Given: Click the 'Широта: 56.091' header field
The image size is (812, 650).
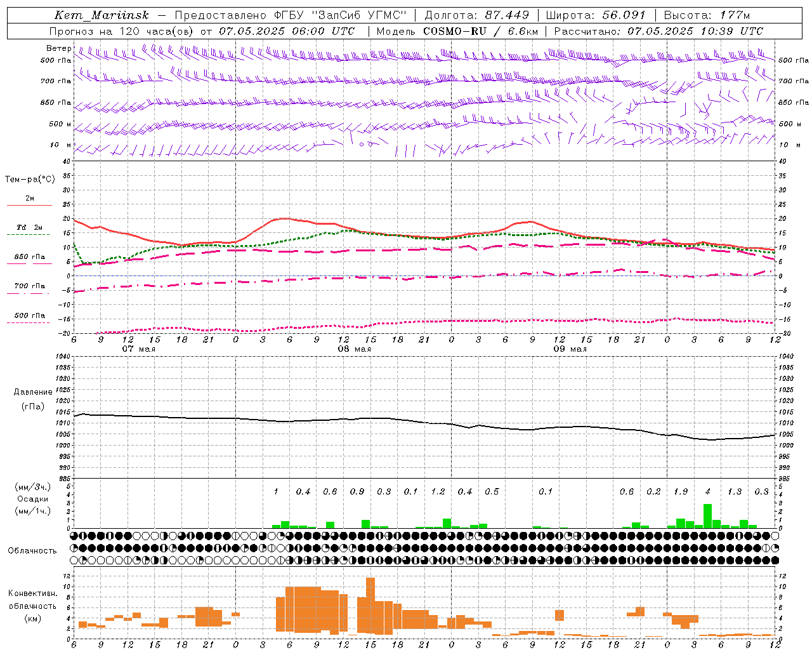Looking at the screenshot, I should click(596, 15).
